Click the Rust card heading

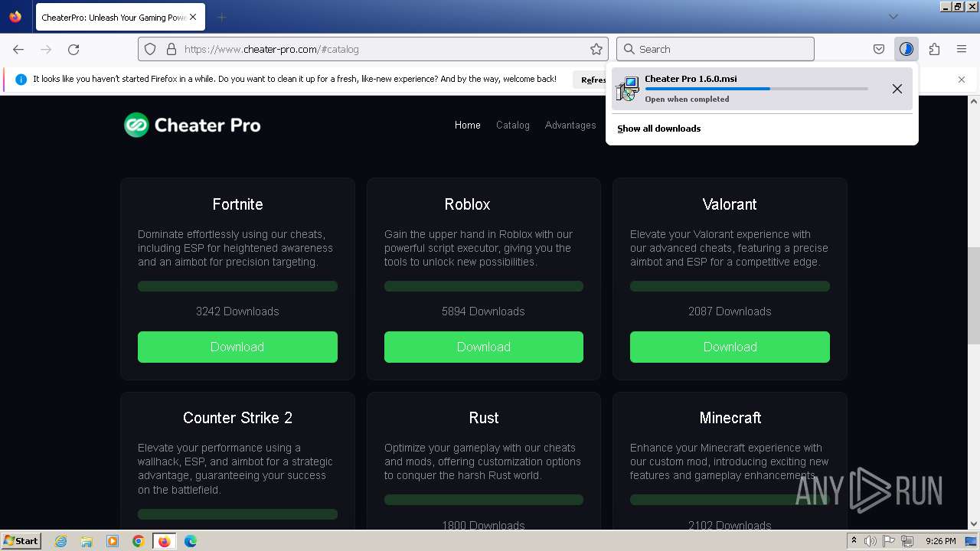tap(484, 418)
